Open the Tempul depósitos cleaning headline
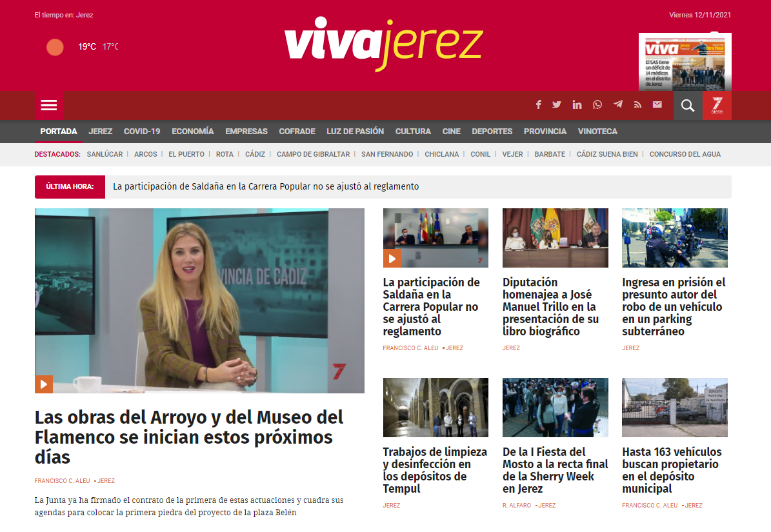The height and width of the screenshot is (532, 771). tap(435, 470)
